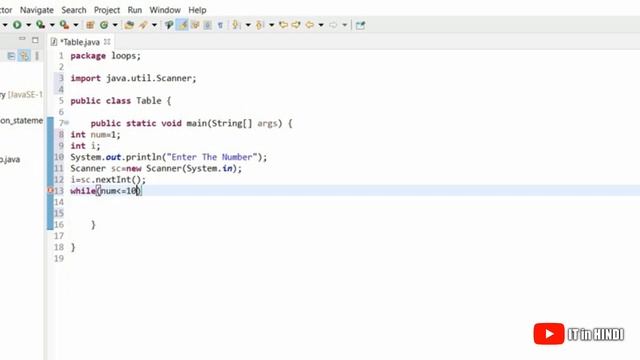This screenshot has width=640, height=360.
Task: Click the Coverage launch icon
Action: [x=40, y=25]
